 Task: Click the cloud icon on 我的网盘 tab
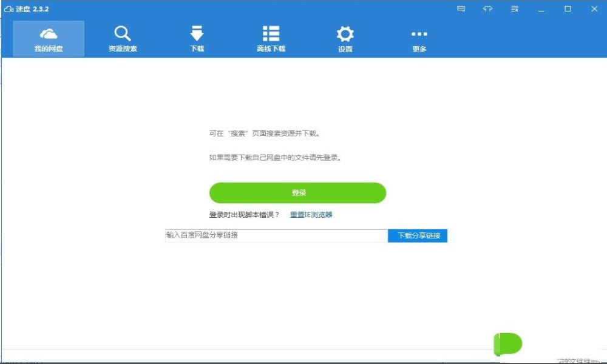click(x=48, y=33)
